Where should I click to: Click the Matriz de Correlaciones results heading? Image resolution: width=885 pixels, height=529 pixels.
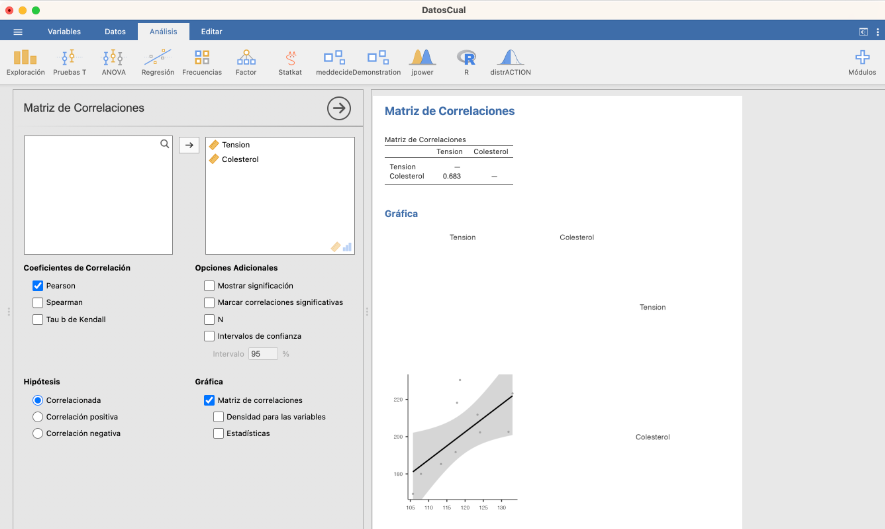pyautogui.click(x=449, y=111)
